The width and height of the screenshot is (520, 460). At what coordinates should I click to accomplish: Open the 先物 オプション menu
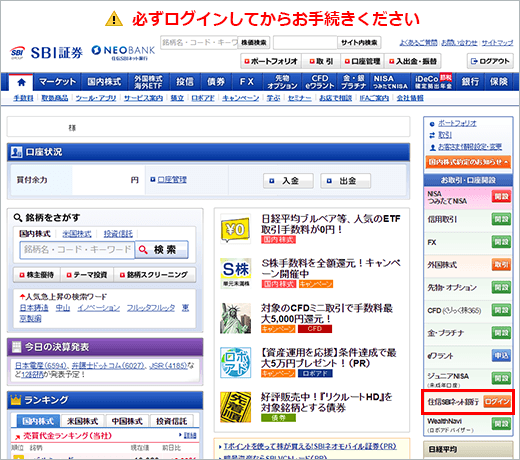282,82
